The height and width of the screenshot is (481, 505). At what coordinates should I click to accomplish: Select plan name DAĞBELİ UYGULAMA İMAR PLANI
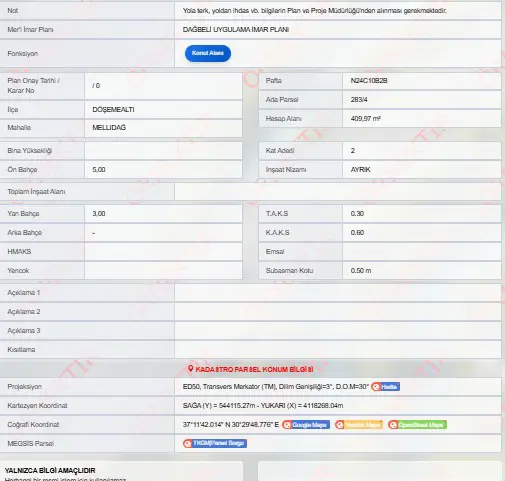[x=236, y=30]
